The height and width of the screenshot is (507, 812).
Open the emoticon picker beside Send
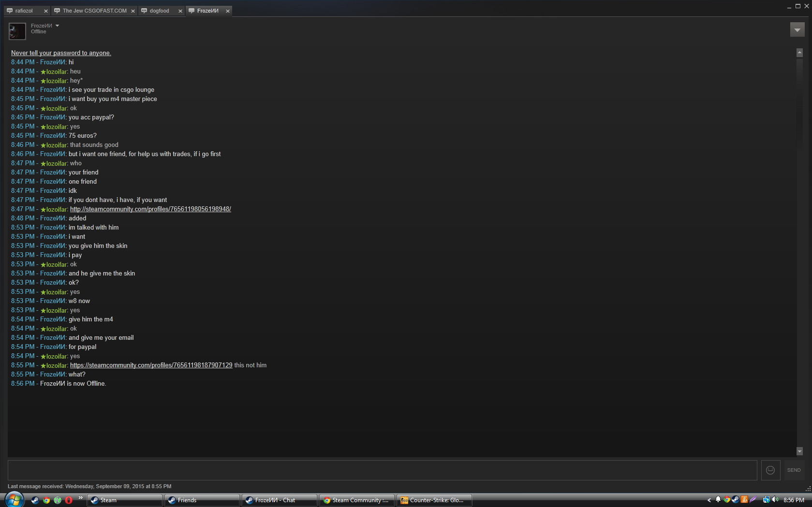click(770, 470)
